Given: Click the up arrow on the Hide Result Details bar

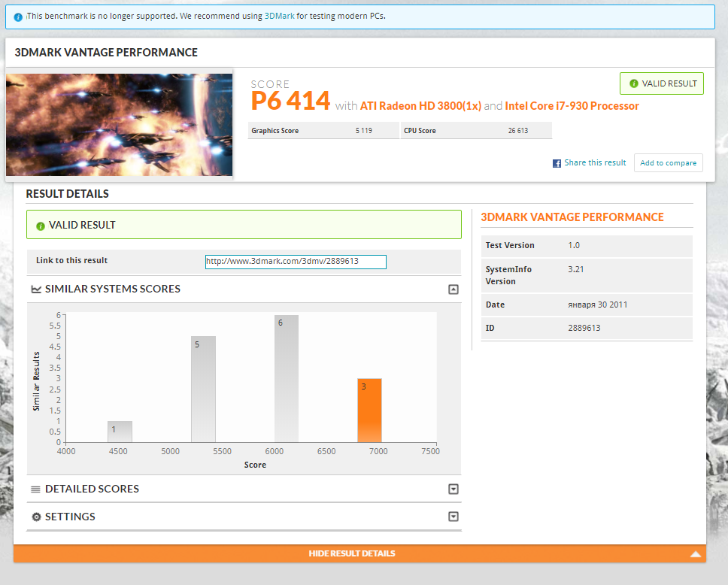Looking at the screenshot, I should pyautogui.click(x=696, y=554).
